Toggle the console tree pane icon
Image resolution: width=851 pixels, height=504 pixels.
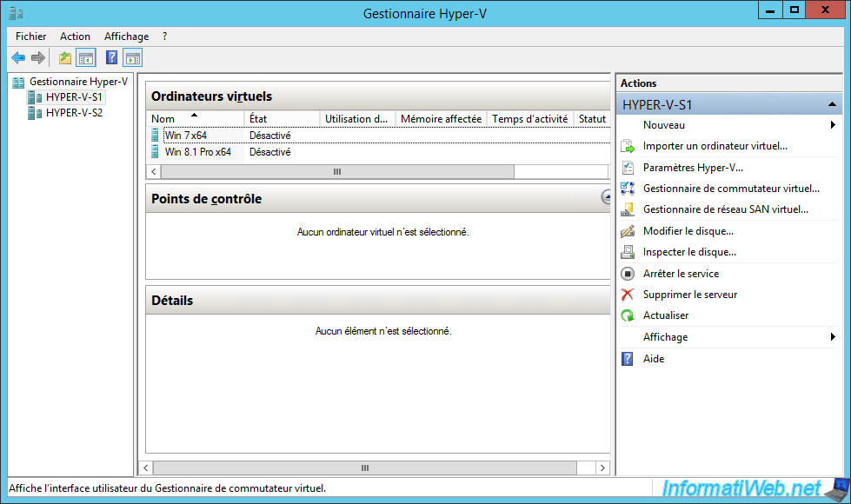point(86,57)
